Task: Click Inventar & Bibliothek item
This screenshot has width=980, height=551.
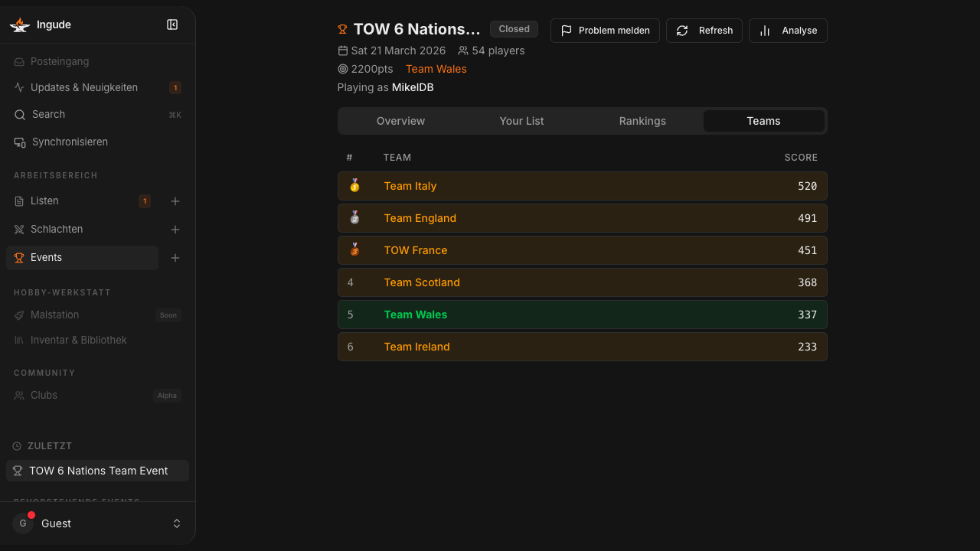Action: click(97, 340)
